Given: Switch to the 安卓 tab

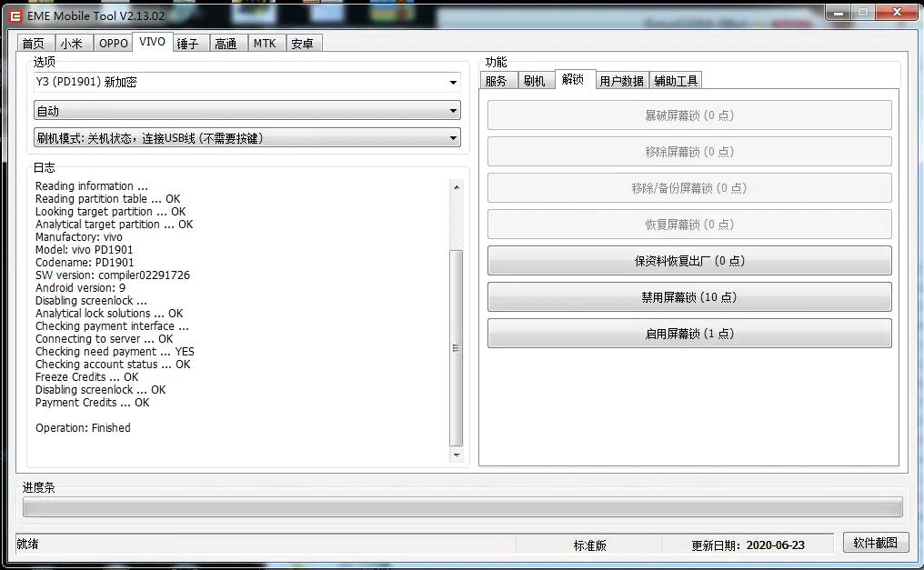Looking at the screenshot, I should (x=304, y=44).
